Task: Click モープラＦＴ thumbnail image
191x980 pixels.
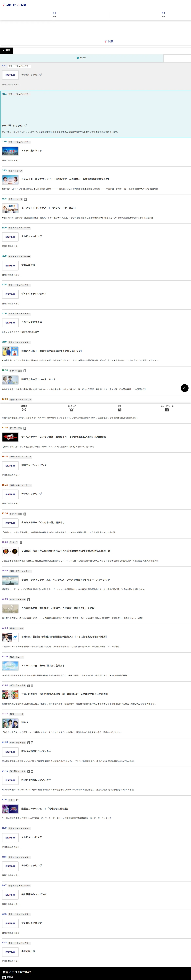Action: coord(10,208)
